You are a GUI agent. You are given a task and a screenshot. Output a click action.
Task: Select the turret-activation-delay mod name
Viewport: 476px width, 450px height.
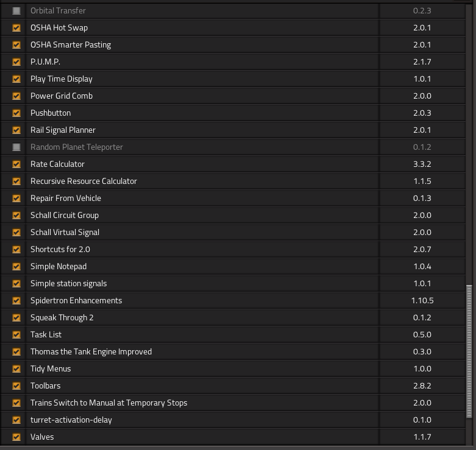(71, 420)
